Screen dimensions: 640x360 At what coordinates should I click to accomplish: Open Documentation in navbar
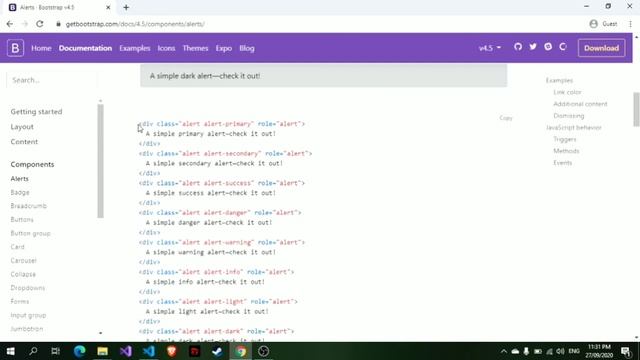click(85, 48)
